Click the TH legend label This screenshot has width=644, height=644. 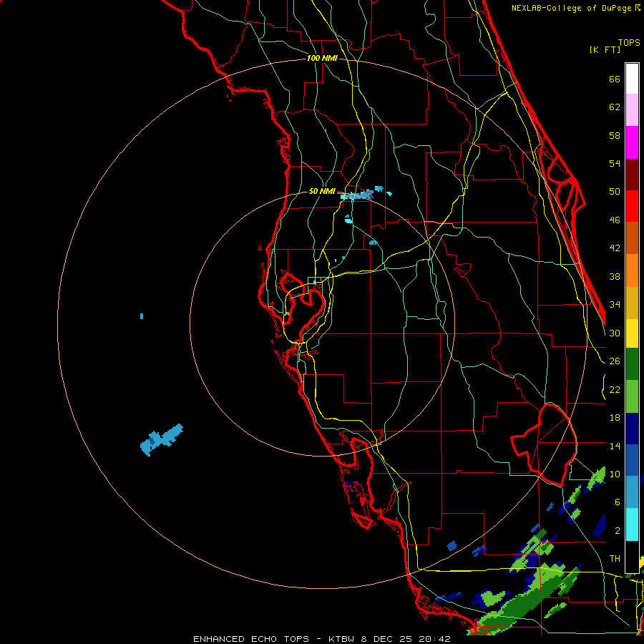pos(615,558)
